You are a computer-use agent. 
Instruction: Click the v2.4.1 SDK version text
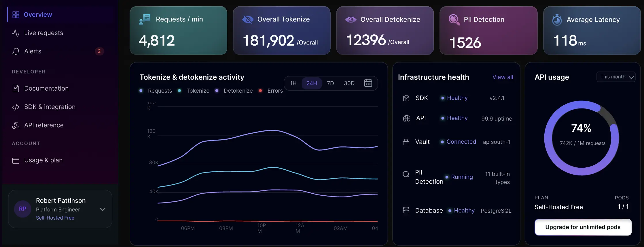pyautogui.click(x=497, y=98)
